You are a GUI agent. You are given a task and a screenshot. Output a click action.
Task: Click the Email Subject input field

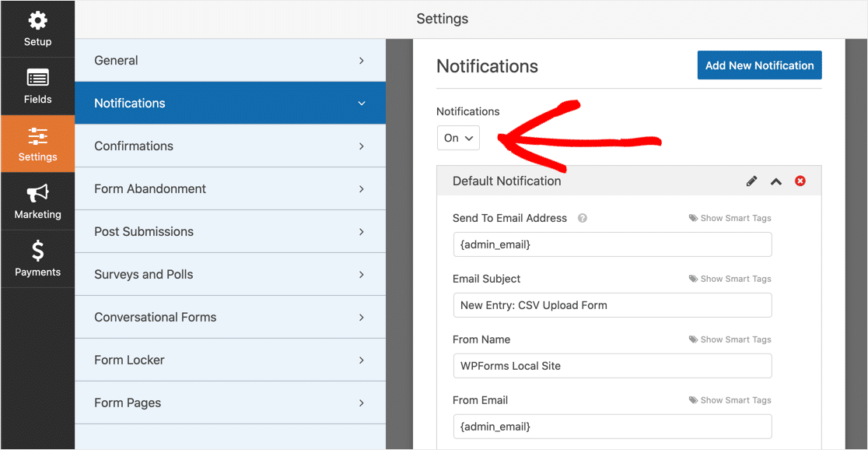pyautogui.click(x=612, y=305)
